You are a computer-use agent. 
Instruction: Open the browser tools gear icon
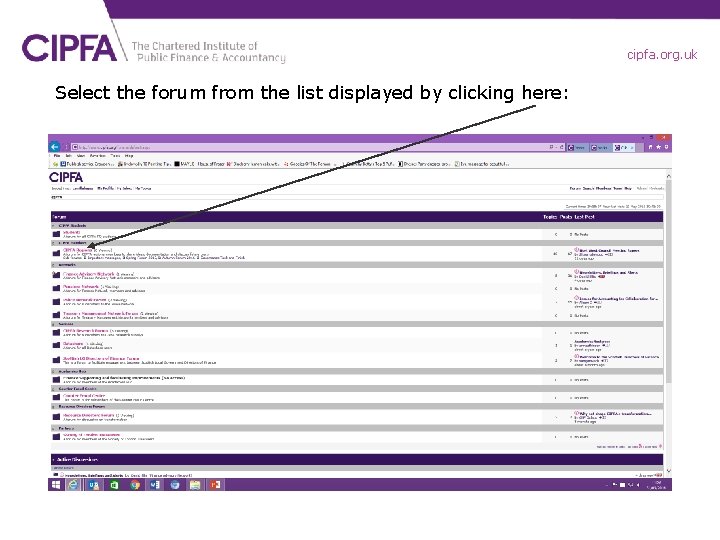tap(666, 147)
